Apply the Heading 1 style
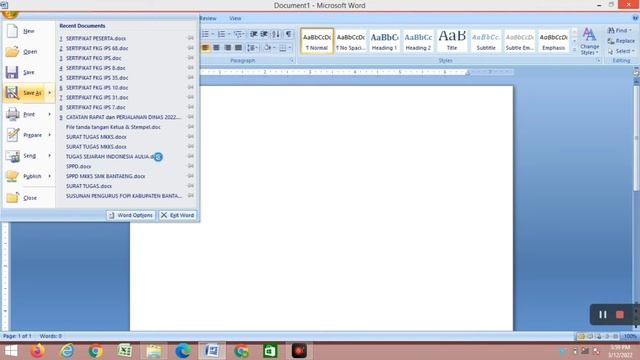This screenshot has height=360, width=640. (384, 41)
